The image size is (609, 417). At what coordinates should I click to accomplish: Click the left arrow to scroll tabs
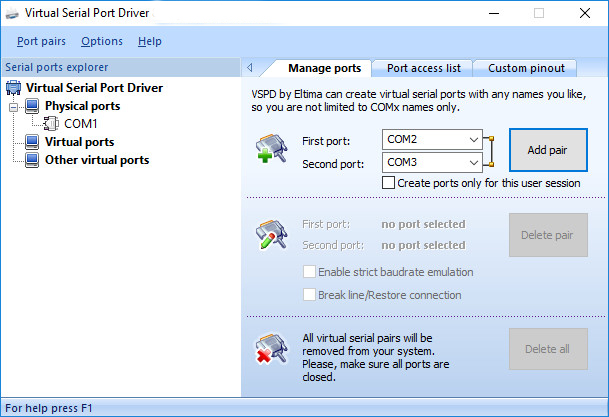250,68
